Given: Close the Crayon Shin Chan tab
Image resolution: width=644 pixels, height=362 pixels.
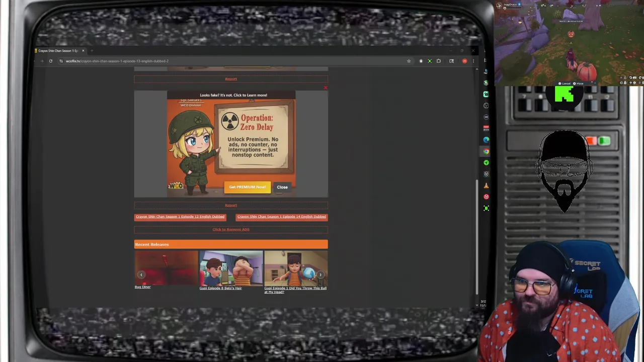Looking at the screenshot, I should pyautogui.click(x=83, y=51).
